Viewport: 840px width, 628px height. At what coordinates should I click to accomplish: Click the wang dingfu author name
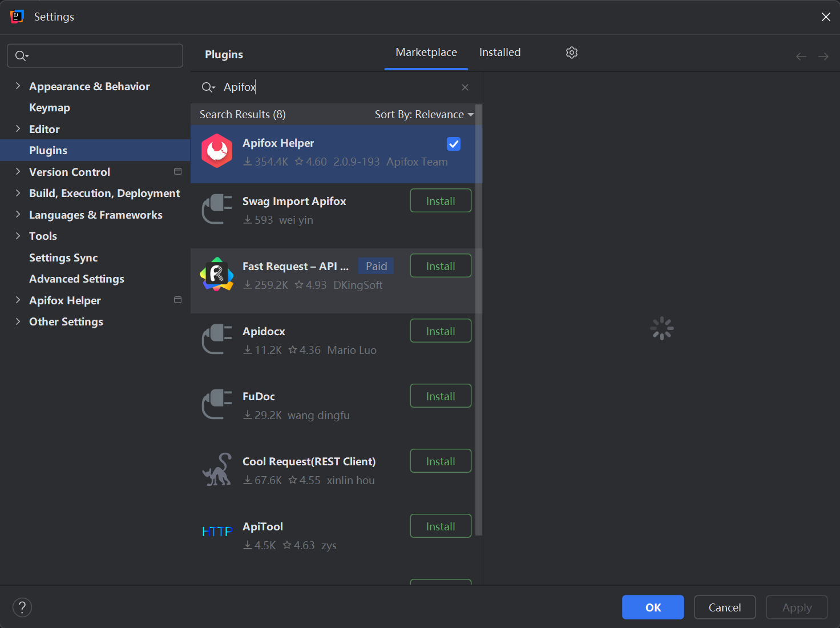318,415
